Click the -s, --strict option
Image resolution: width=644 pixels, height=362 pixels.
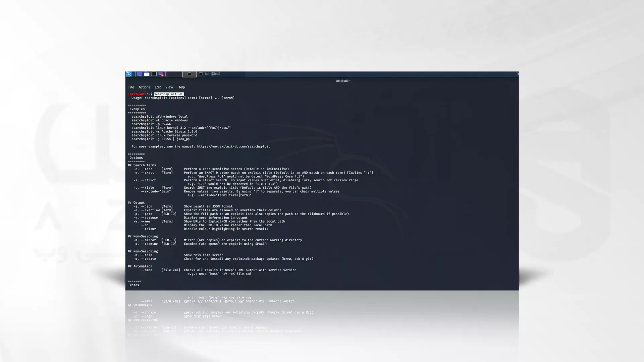tap(145, 180)
